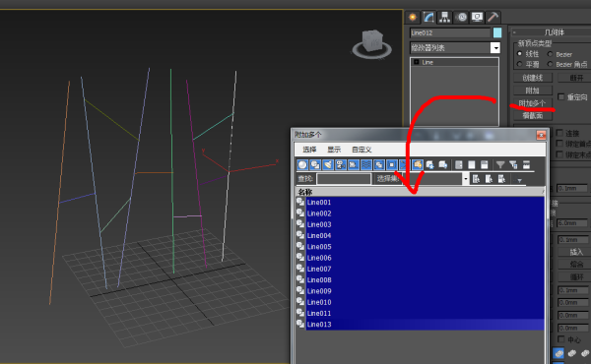Toggle the 绑定末点 checkbox
Screen dimensions: 591x364
pyautogui.click(x=559, y=154)
